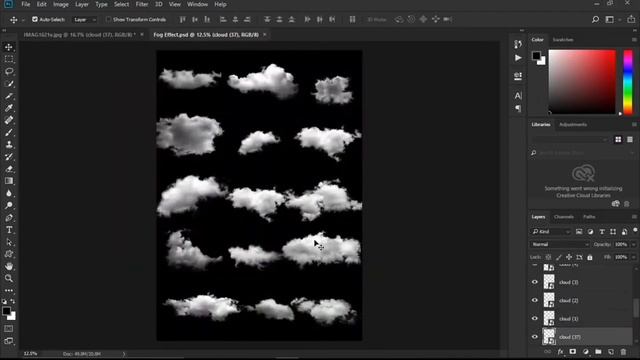640x360 pixels.
Task: Select the Zoom tool
Action: (x=9, y=278)
